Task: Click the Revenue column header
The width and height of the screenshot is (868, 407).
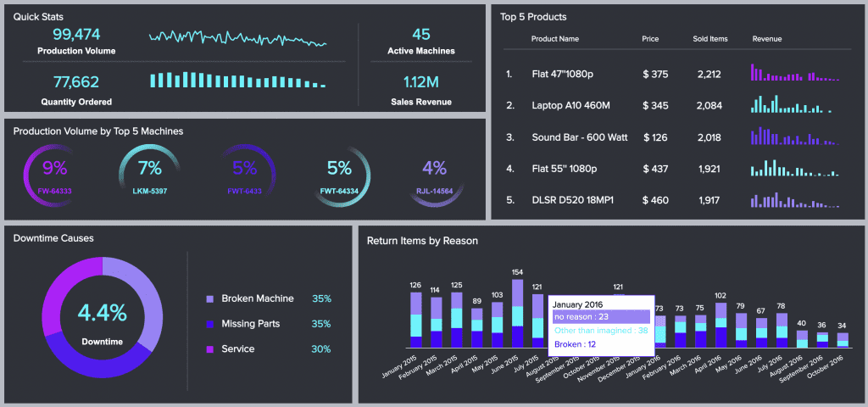Action: 766,39
